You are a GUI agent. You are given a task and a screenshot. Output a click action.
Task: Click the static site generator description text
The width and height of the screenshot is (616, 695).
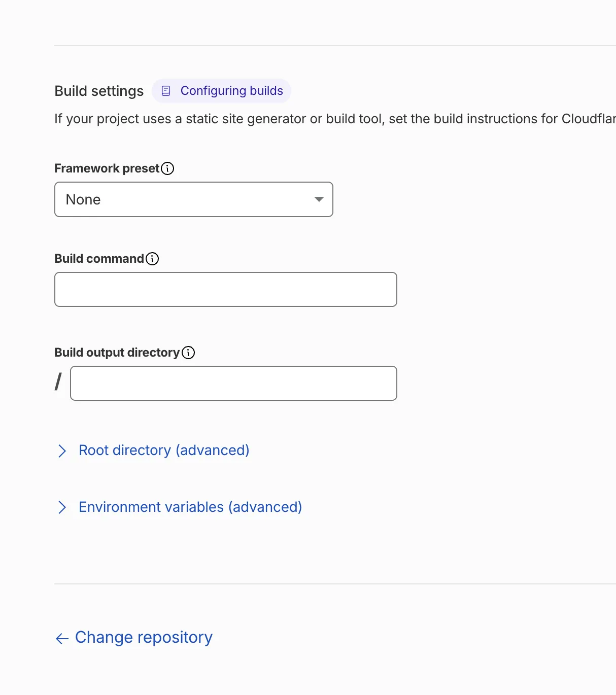[x=335, y=119]
